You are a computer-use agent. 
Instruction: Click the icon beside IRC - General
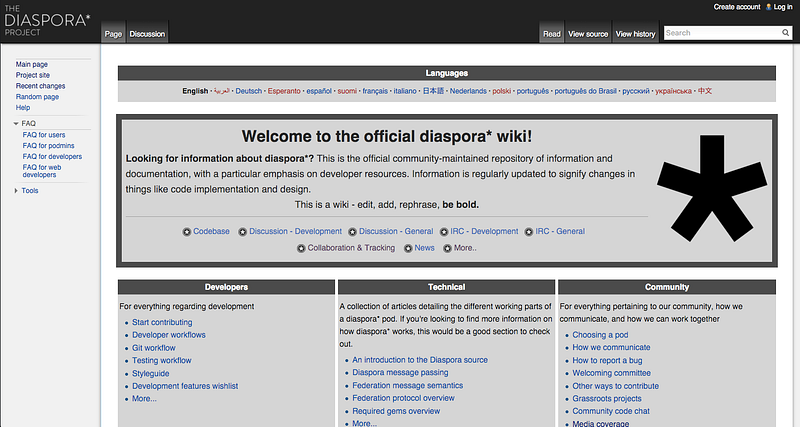click(x=529, y=232)
